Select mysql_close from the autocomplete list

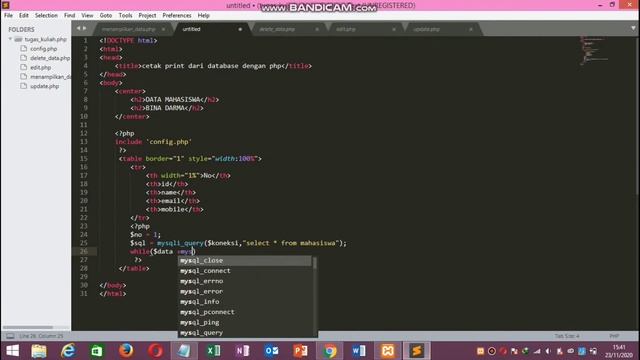tap(244, 260)
